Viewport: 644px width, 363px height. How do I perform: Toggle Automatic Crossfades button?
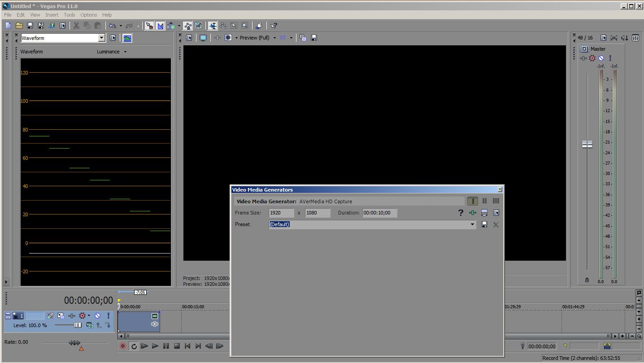pos(160,26)
